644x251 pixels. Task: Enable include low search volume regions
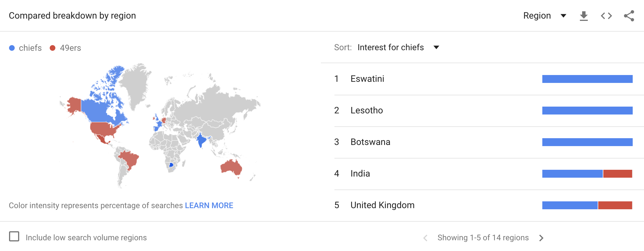(14, 236)
